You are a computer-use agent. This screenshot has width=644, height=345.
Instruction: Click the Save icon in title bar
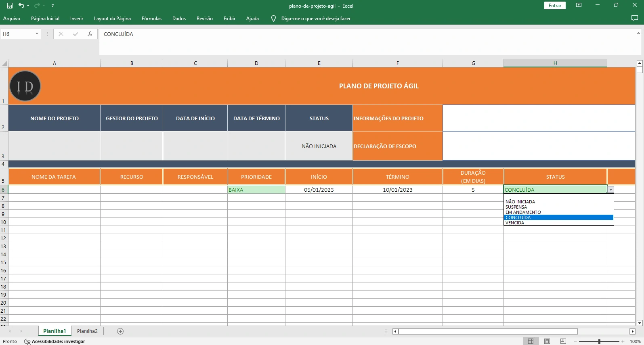tap(10, 6)
